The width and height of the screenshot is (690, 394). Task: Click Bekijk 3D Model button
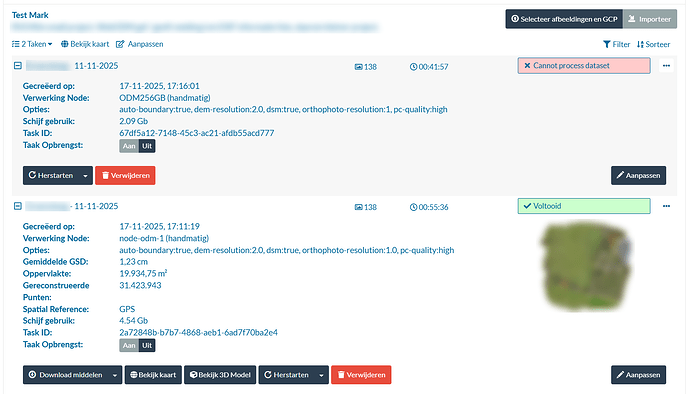220,375
